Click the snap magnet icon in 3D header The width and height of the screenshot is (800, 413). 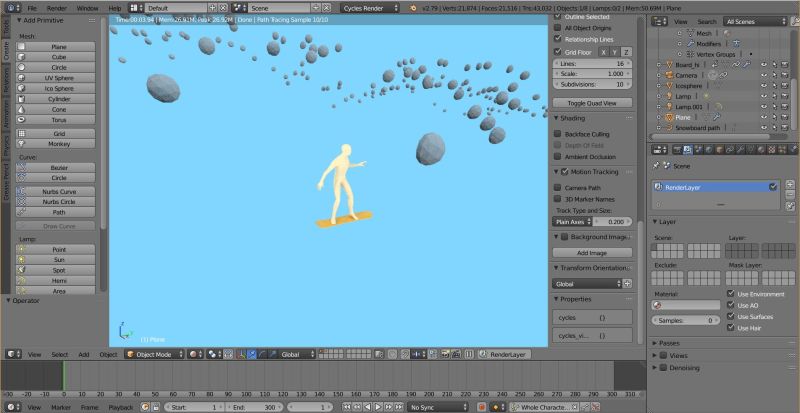pos(405,354)
